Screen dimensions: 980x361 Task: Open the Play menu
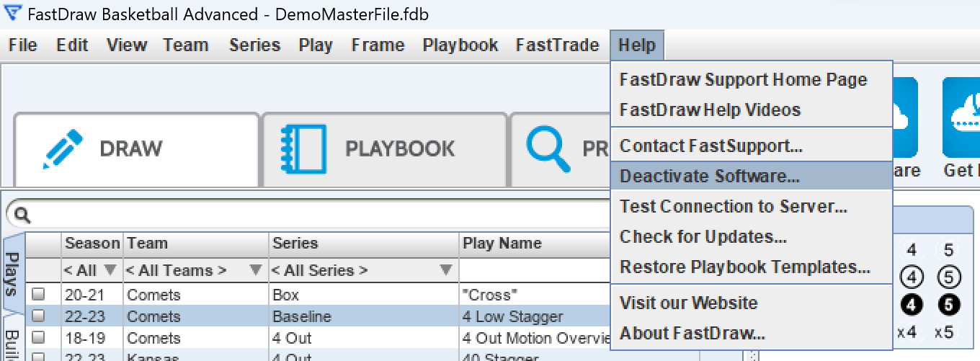tap(316, 45)
